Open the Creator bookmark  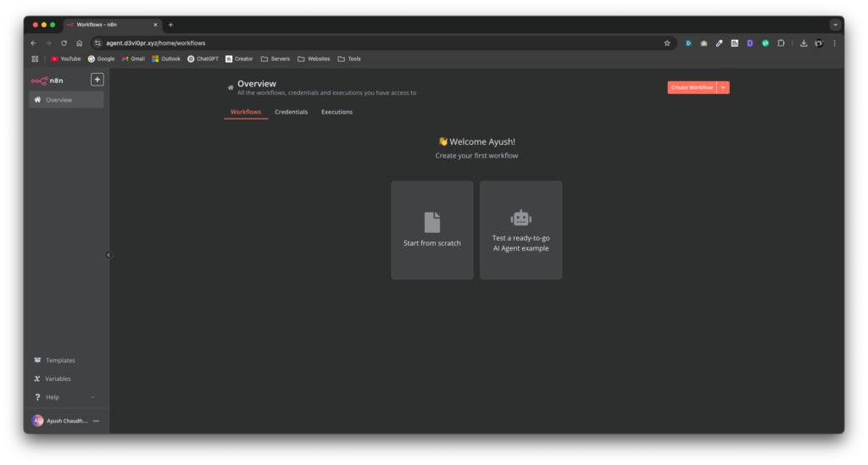239,58
